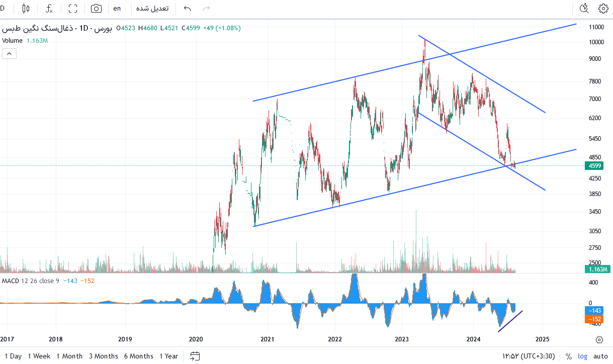Click the MACD pane scale target icon

click(x=599, y=340)
